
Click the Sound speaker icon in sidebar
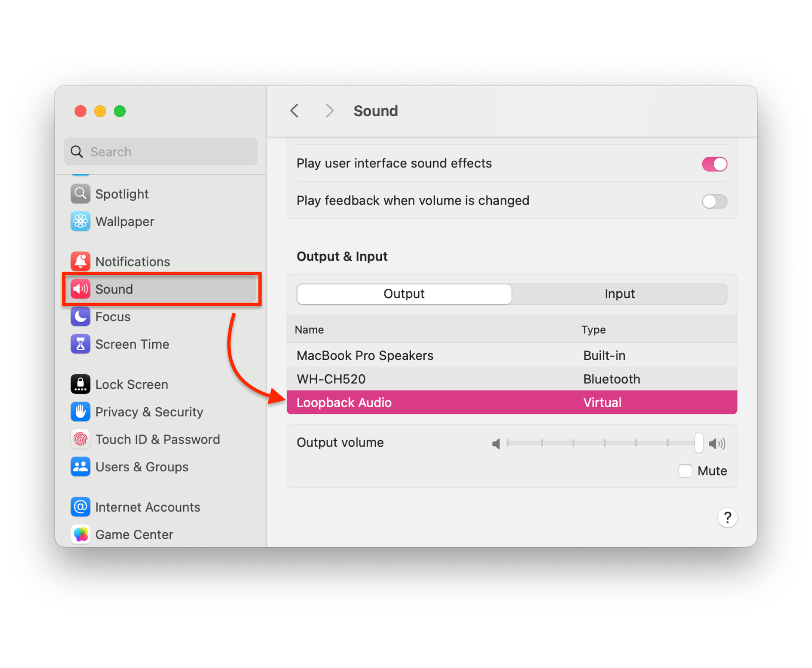(80, 289)
